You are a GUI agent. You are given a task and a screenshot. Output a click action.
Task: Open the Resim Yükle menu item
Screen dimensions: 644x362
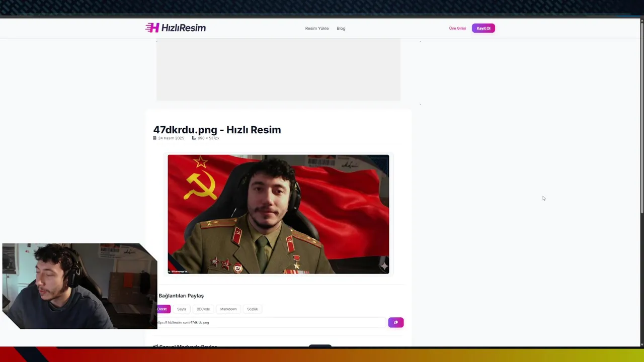[316, 28]
